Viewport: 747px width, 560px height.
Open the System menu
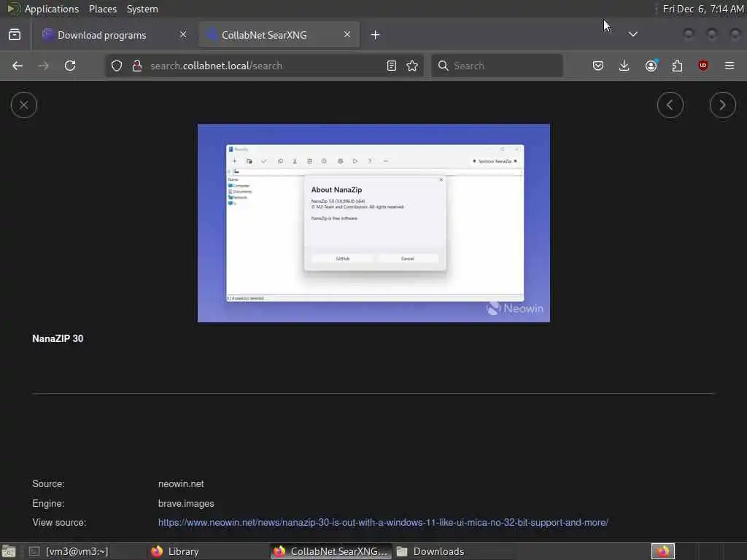pyautogui.click(x=142, y=9)
